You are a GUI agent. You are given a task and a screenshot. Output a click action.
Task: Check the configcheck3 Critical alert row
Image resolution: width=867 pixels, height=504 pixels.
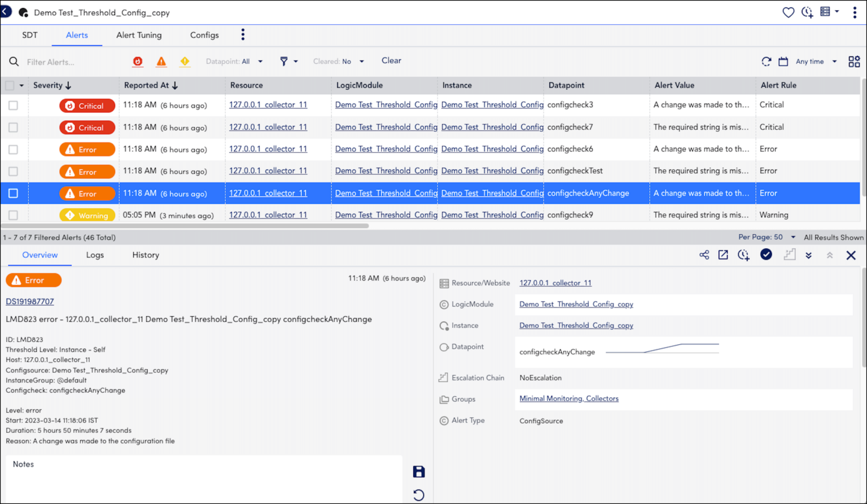click(x=13, y=106)
